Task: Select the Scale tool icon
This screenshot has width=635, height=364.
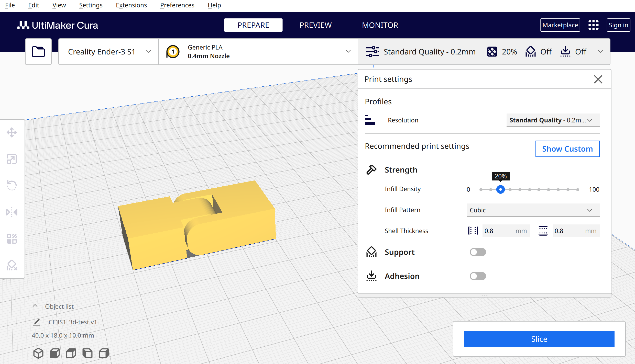Action: (x=12, y=159)
